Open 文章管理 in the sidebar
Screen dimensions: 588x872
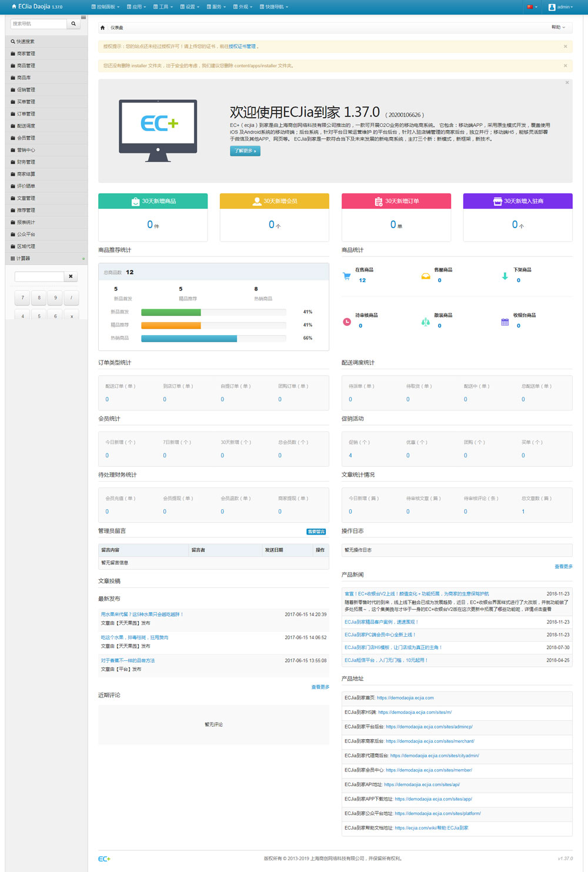46,198
